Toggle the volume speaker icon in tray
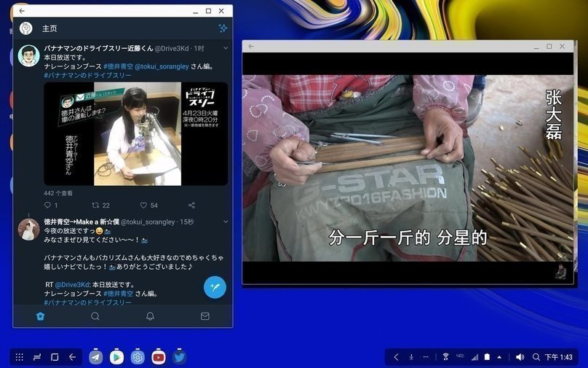The height and width of the screenshot is (368, 588). click(520, 357)
